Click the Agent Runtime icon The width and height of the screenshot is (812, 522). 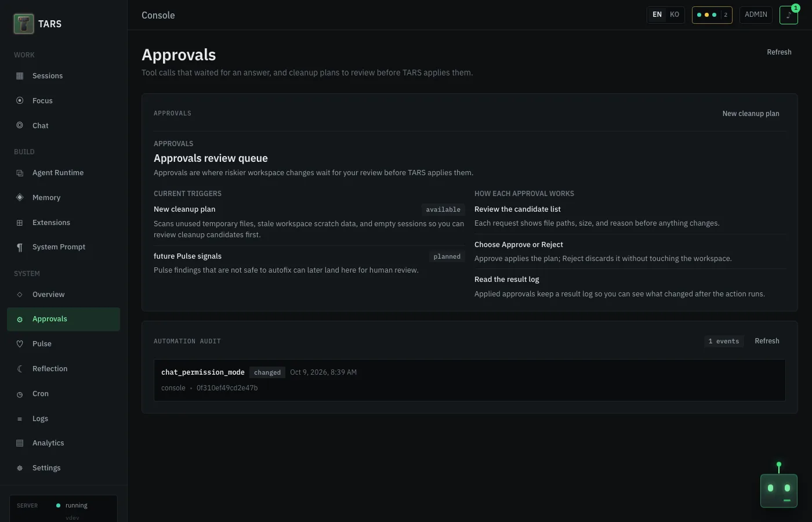point(20,173)
